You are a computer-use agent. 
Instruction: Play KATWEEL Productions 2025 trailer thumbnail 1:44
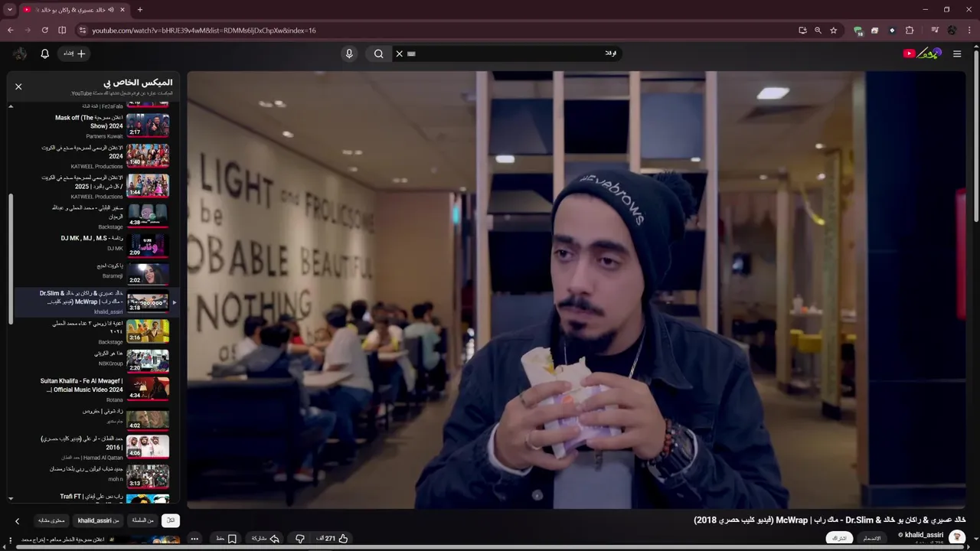point(148,185)
